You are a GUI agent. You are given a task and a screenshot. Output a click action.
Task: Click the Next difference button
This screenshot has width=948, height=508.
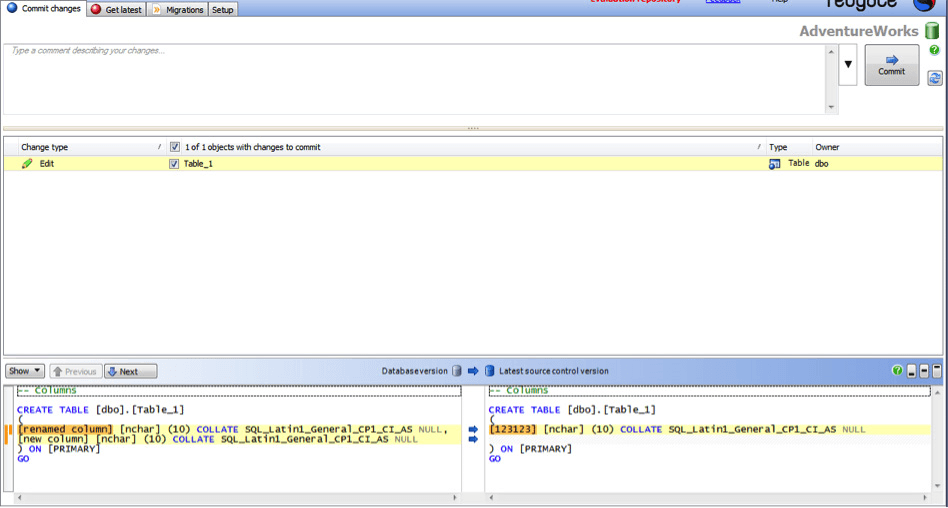(x=131, y=371)
